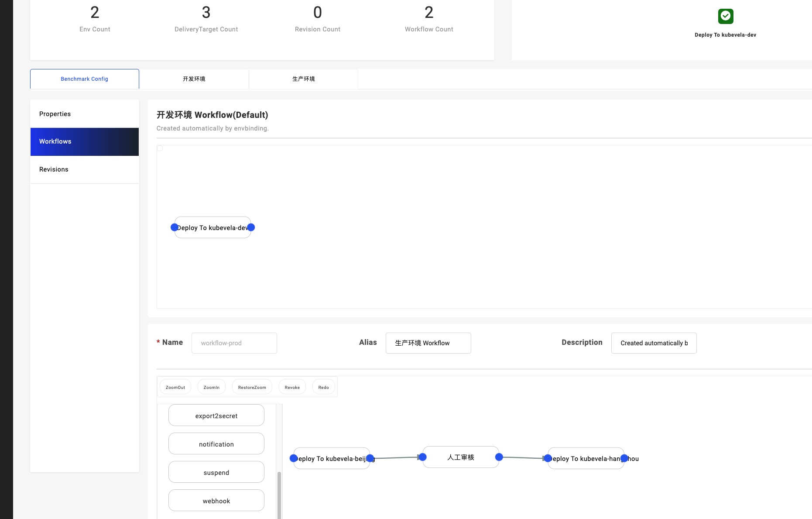Viewport: 812px width, 519px height.
Task: Choose the suspend step item
Action: click(216, 472)
